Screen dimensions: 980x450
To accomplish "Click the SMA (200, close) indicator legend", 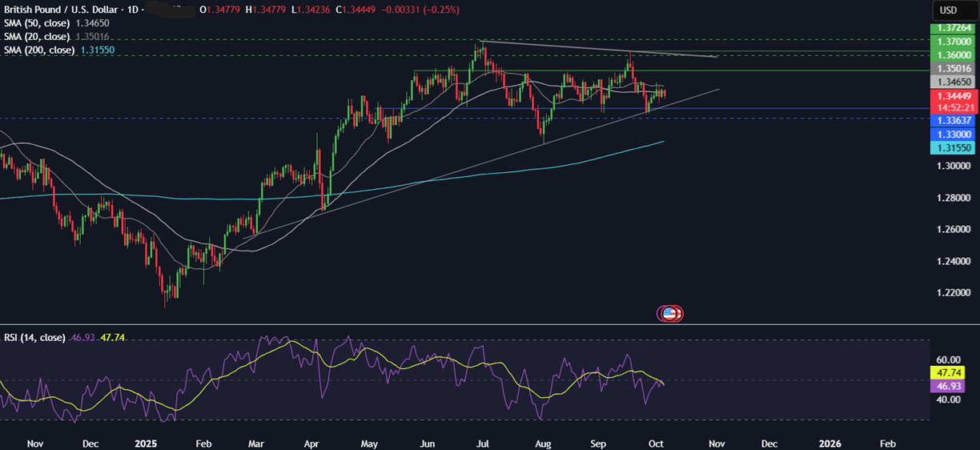I will [x=40, y=50].
